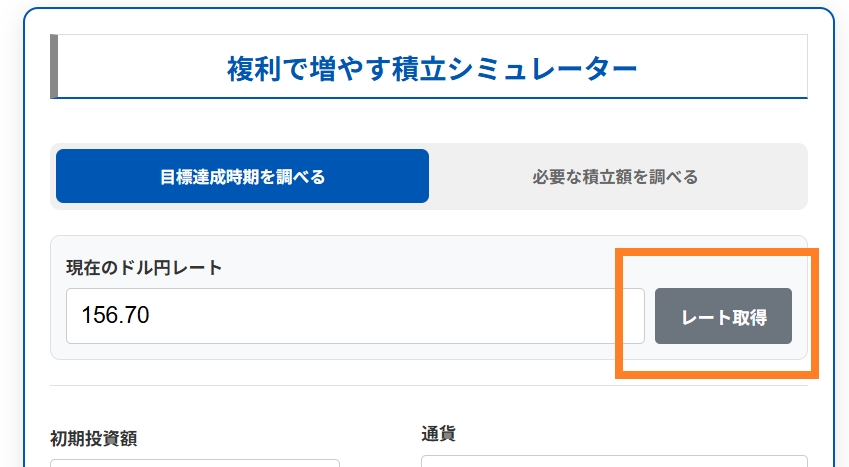Open the 通貨 selection box
This screenshot has height=467, width=849.
[613, 462]
